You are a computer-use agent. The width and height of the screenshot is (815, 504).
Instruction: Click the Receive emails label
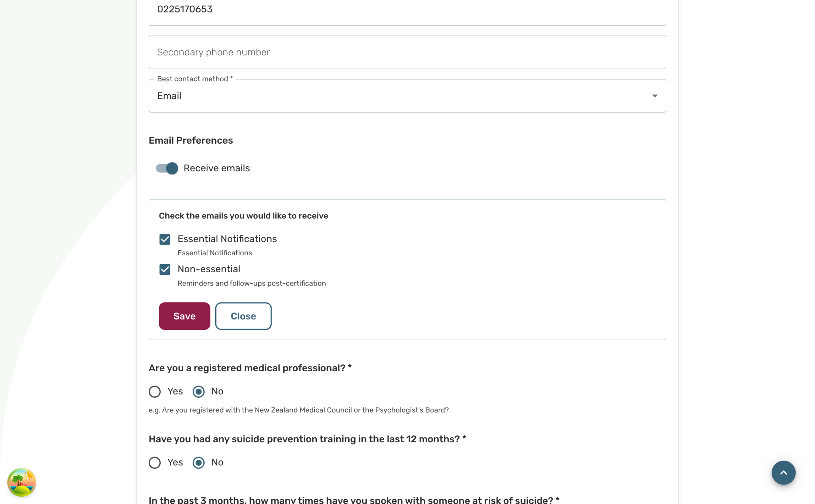[217, 168]
